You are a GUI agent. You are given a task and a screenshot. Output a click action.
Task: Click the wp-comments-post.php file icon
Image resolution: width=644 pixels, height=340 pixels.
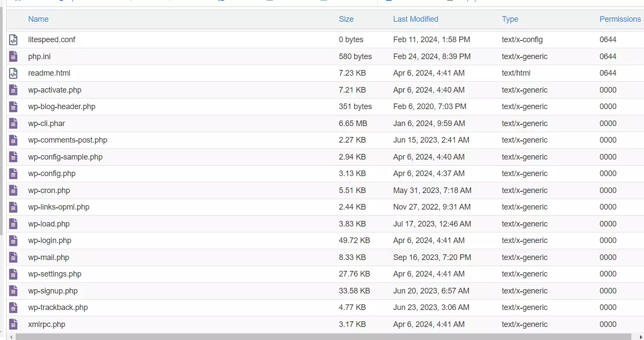click(13, 140)
